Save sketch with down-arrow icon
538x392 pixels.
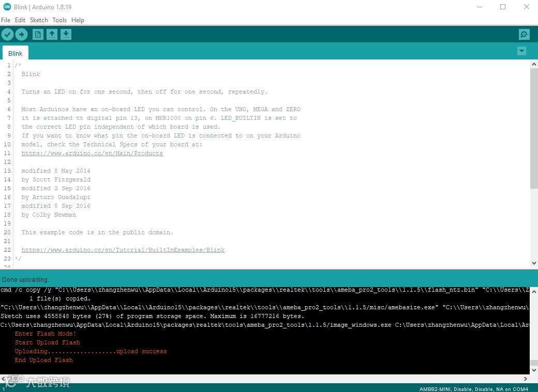(66, 34)
